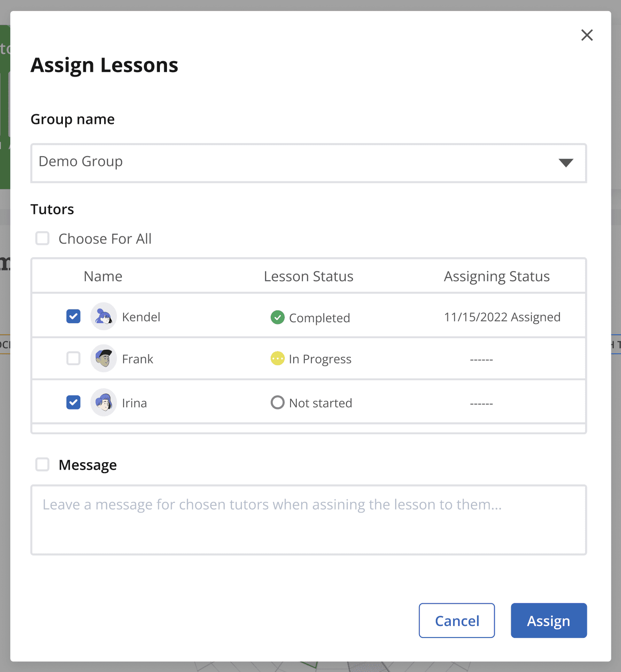Click the Message label
621x672 pixels.
coord(88,465)
